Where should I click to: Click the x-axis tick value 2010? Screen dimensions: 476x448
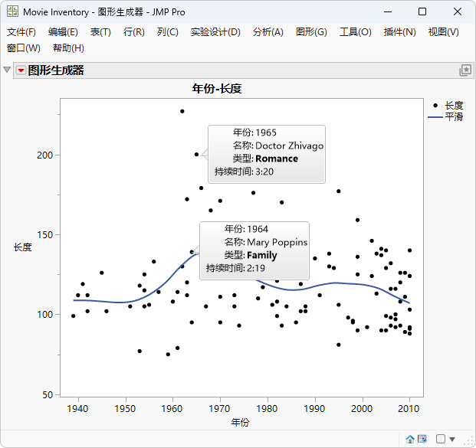coord(409,409)
